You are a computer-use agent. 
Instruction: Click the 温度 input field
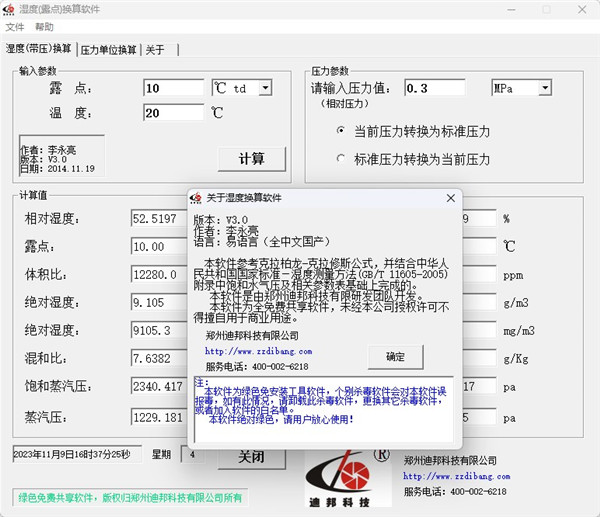point(175,113)
